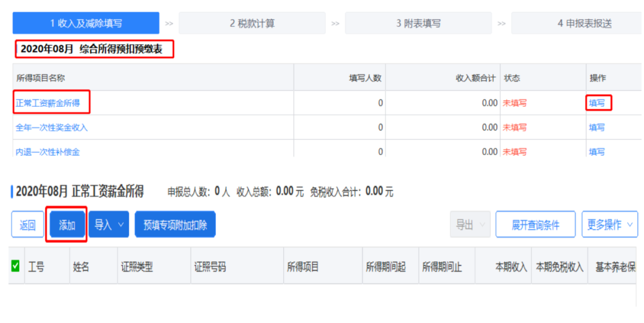Click the 免税收入合计 summary text
The image size is (644, 323).
pos(352,192)
